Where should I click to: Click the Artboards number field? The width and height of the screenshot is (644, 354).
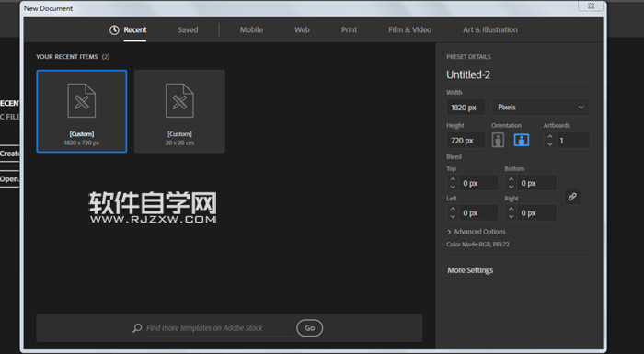572,141
